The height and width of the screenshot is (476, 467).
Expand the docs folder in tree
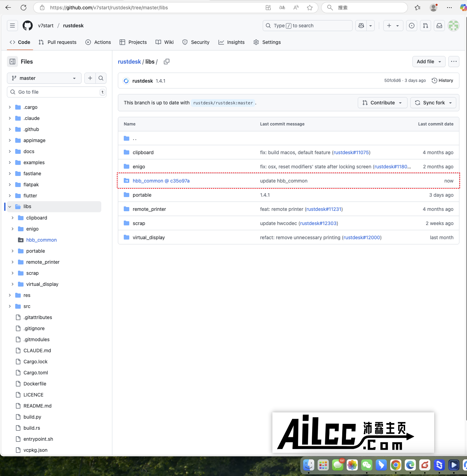[x=10, y=151]
